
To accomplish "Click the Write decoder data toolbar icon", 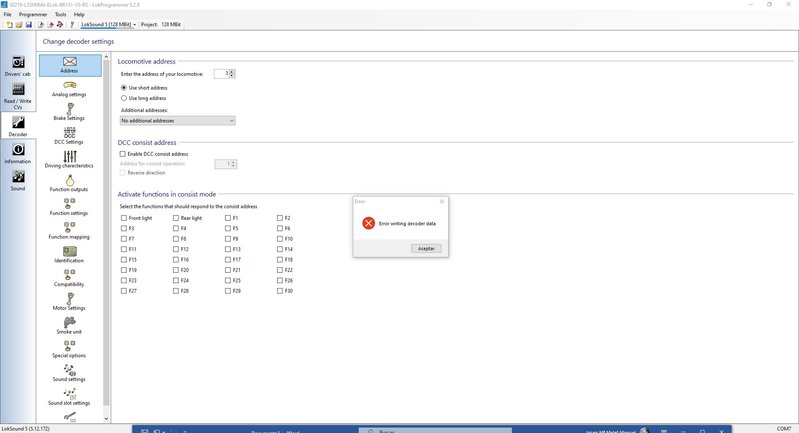I will click(50, 24).
